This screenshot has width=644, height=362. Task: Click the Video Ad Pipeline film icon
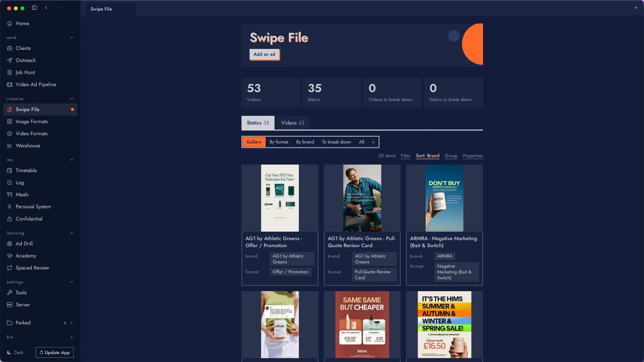tap(10, 84)
